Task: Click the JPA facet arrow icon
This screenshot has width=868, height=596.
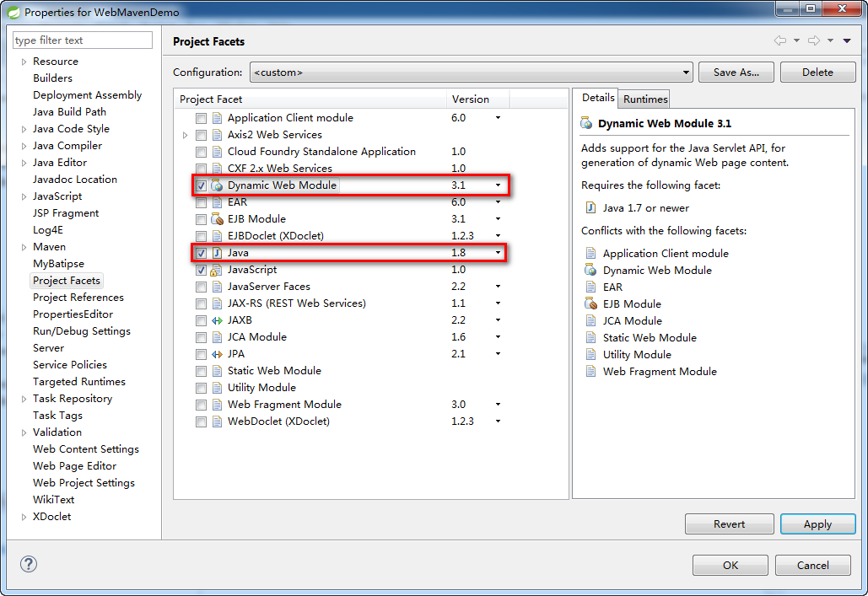Action: pyautogui.click(x=217, y=354)
